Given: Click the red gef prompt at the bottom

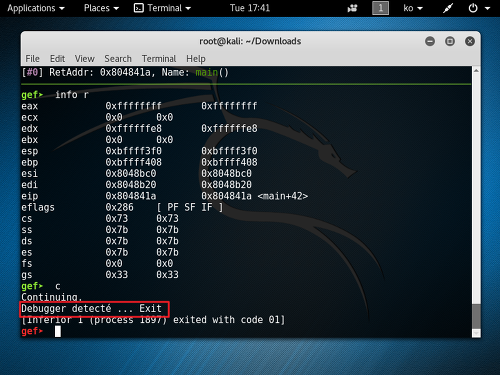Looking at the screenshot, I should click(32, 331).
